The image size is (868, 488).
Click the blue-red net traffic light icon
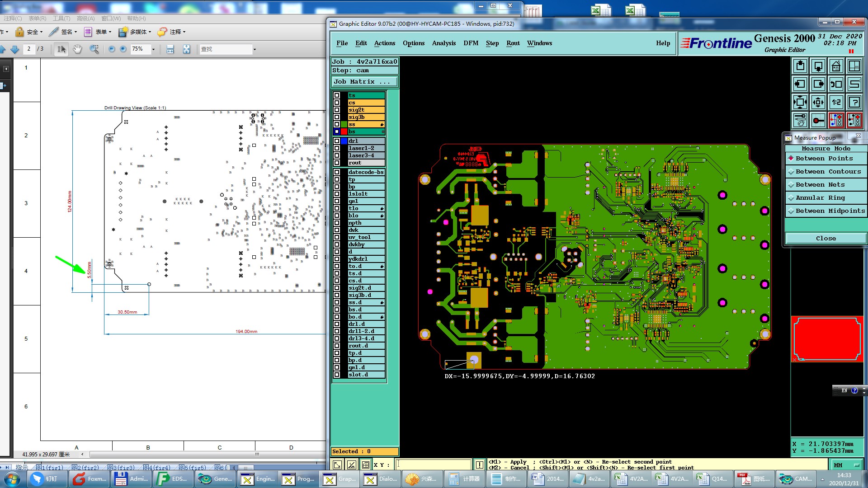[836, 120]
